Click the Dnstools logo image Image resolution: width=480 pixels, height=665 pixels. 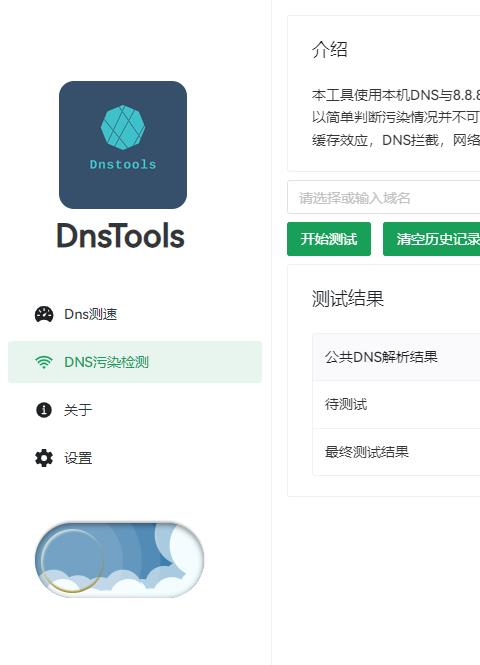coord(123,145)
